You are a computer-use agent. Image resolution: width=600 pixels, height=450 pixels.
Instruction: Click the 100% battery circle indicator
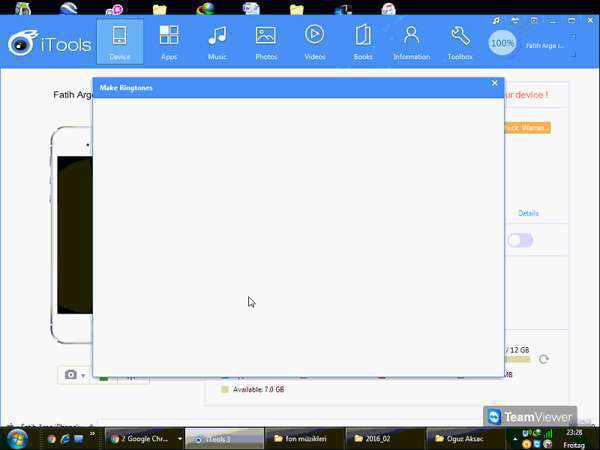[503, 44]
